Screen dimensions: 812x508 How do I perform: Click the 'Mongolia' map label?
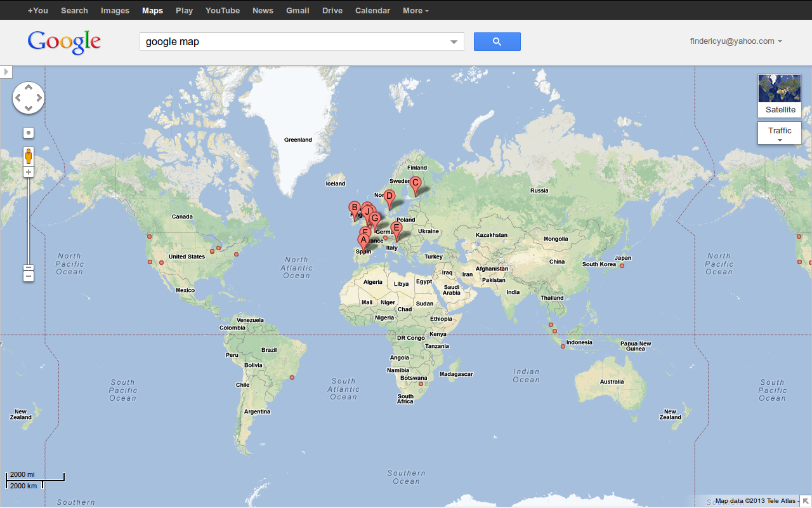pyautogui.click(x=556, y=239)
